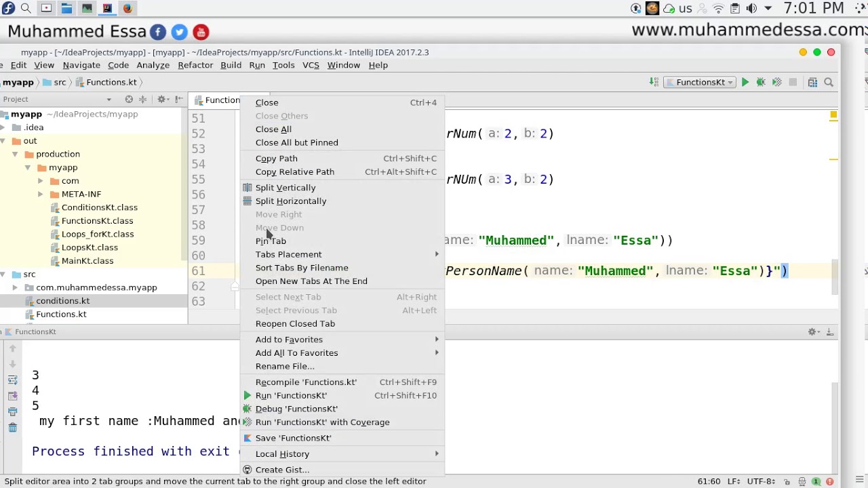Open Tabs Placement submenu
868x488 pixels.
tap(342, 254)
